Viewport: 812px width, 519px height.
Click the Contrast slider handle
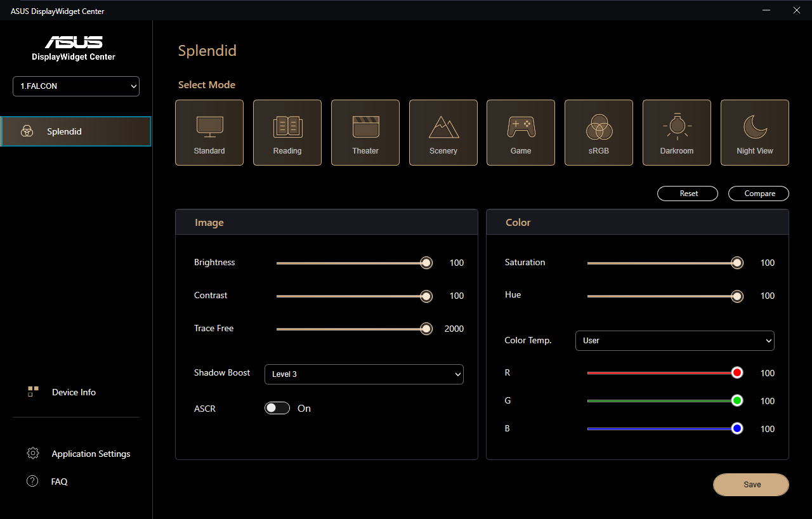tap(426, 296)
